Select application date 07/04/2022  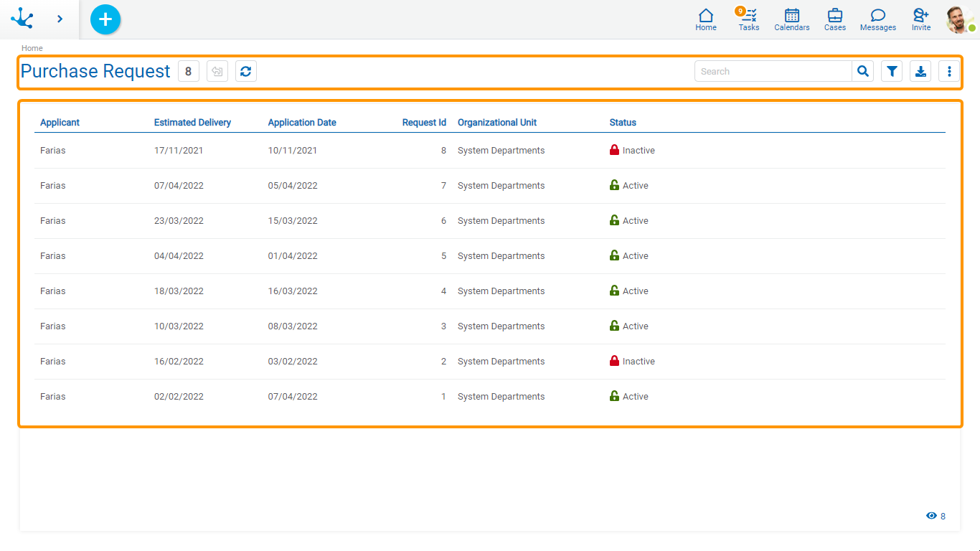[293, 397]
